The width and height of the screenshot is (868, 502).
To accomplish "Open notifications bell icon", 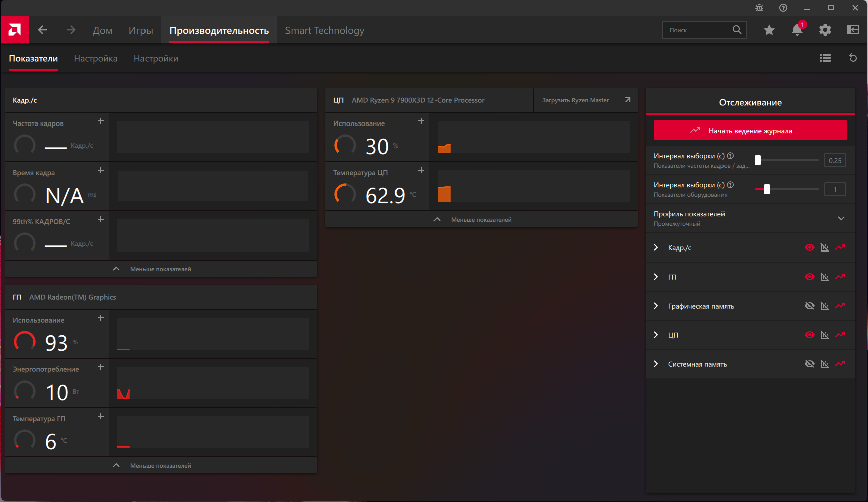I will pyautogui.click(x=797, y=30).
